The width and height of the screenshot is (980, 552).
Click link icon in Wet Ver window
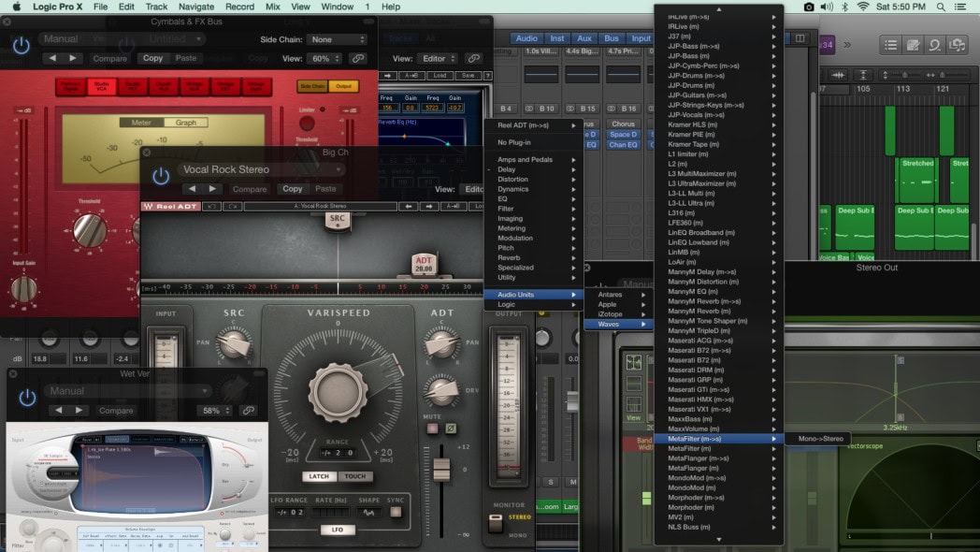tap(248, 411)
